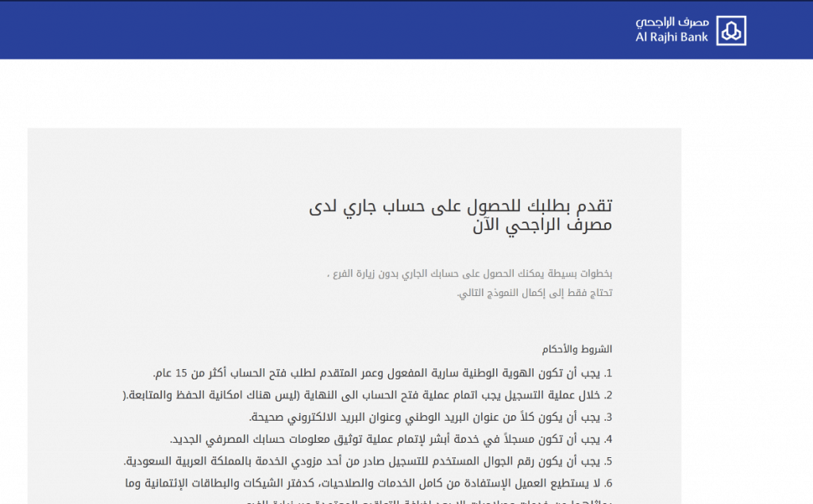This screenshot has width=813, height=504.
Task: Click condition 2 about completing registration to the end
Action: [x=368, y=395]
